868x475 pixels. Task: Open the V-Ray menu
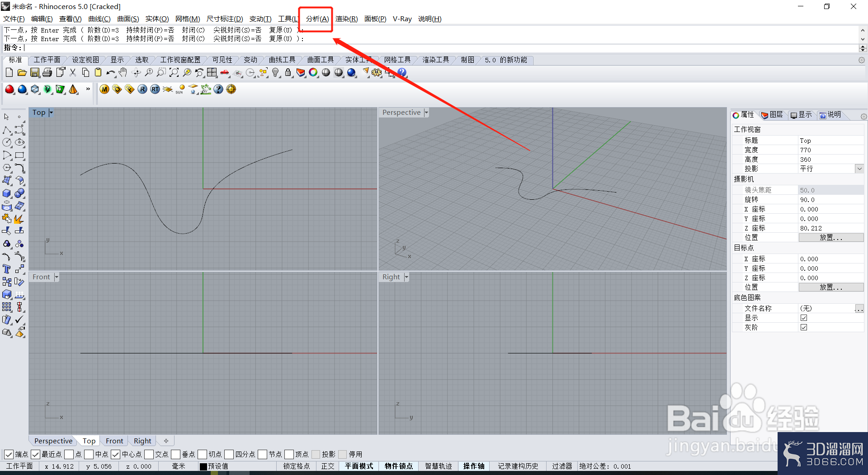point(402,19)
